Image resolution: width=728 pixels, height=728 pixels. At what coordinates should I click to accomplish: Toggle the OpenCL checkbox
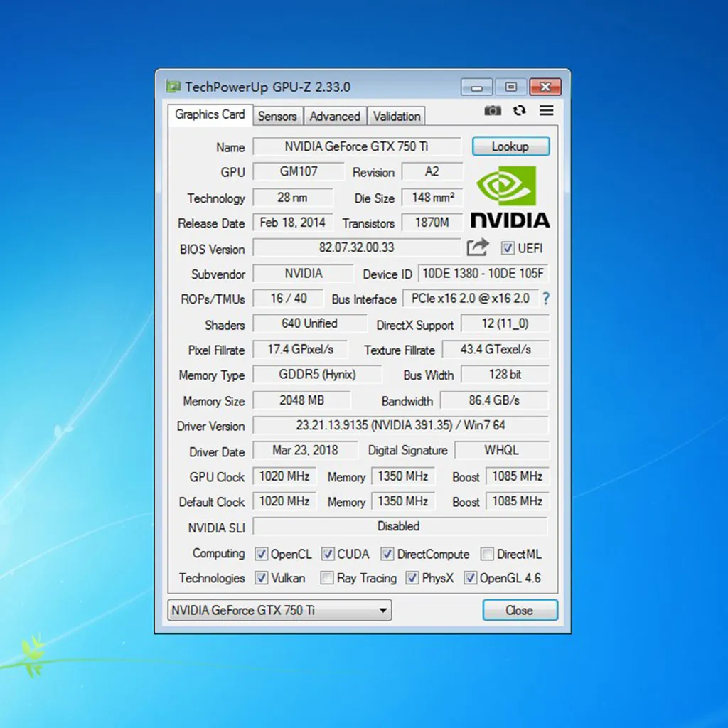pos(262,554)
